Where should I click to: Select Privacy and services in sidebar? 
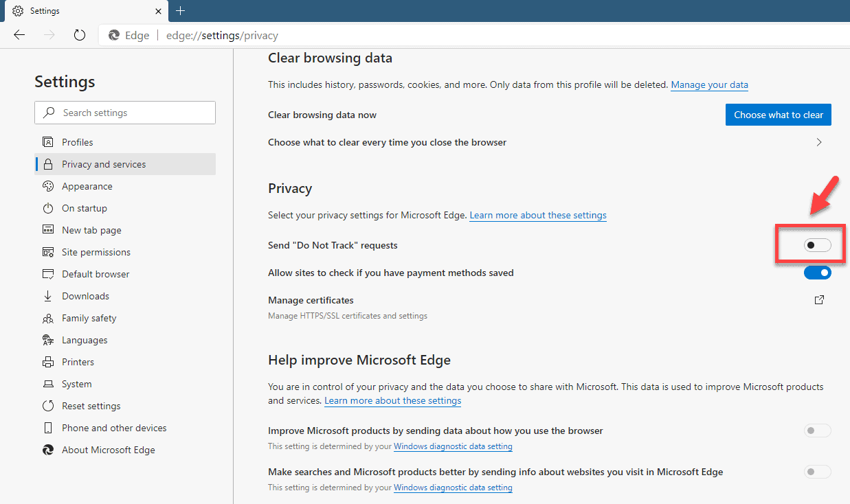125,164
